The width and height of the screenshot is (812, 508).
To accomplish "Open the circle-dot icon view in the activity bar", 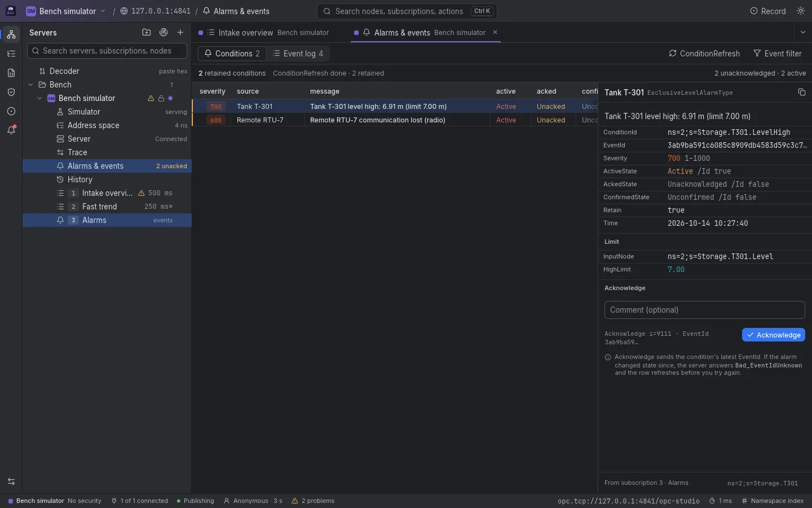I will [11, 111].
